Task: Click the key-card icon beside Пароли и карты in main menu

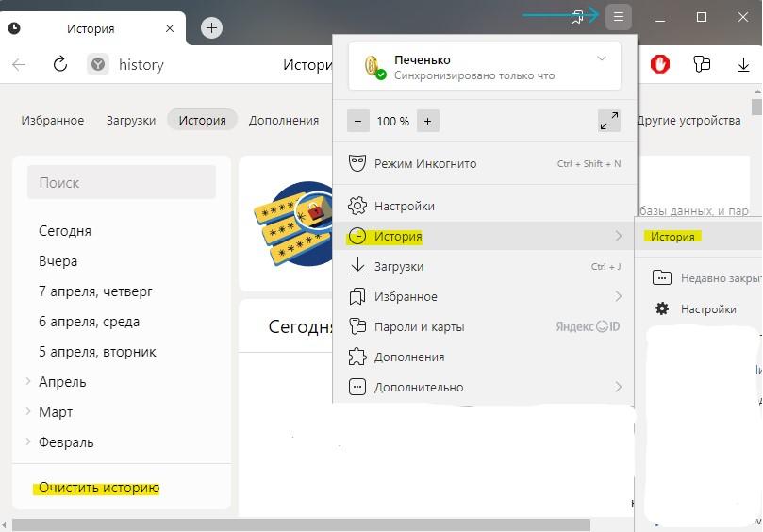Action: click(x=357, y=326)
